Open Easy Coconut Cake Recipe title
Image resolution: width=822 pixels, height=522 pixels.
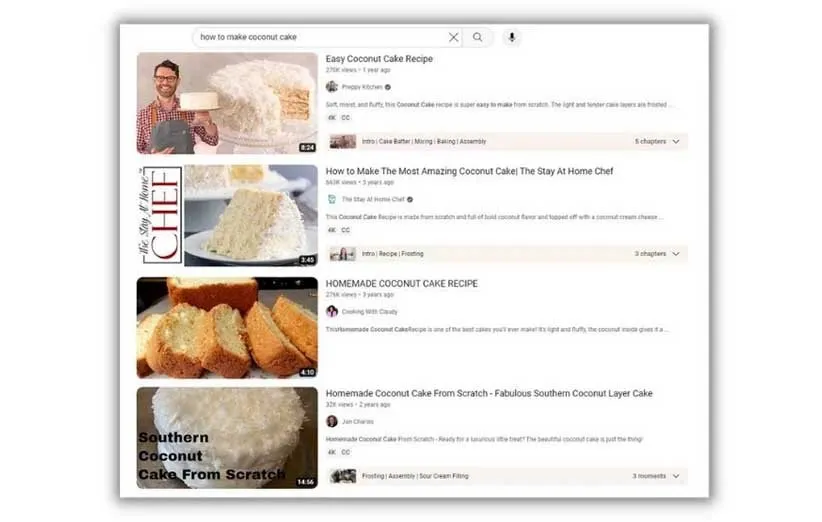click(379, 59)
